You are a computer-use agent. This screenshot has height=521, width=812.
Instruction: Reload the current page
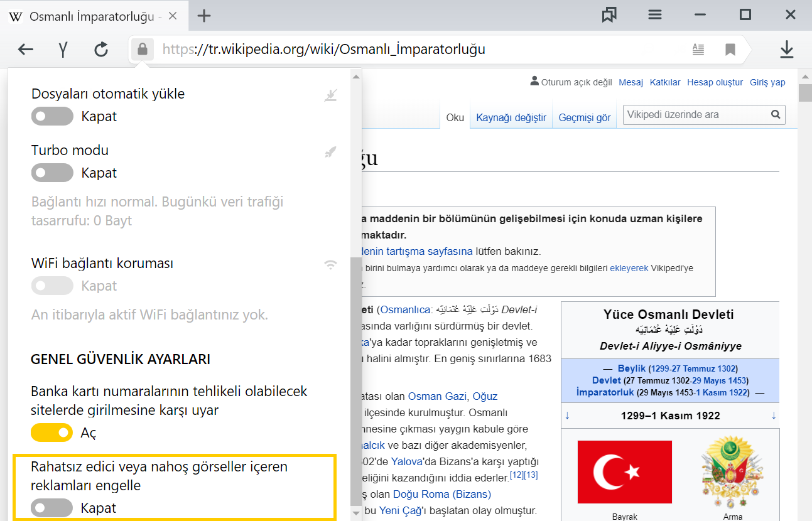coord(101,50)
